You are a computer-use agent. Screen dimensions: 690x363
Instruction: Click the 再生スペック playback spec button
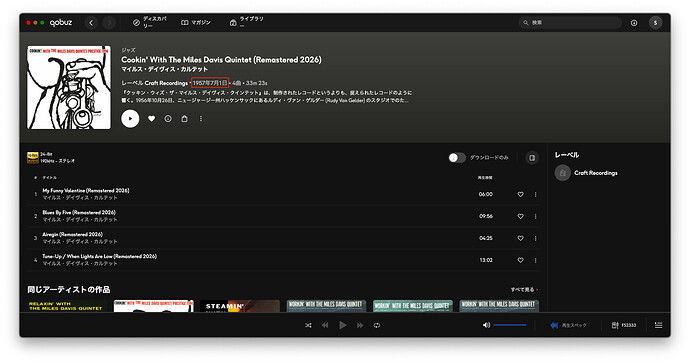(569, 325)
